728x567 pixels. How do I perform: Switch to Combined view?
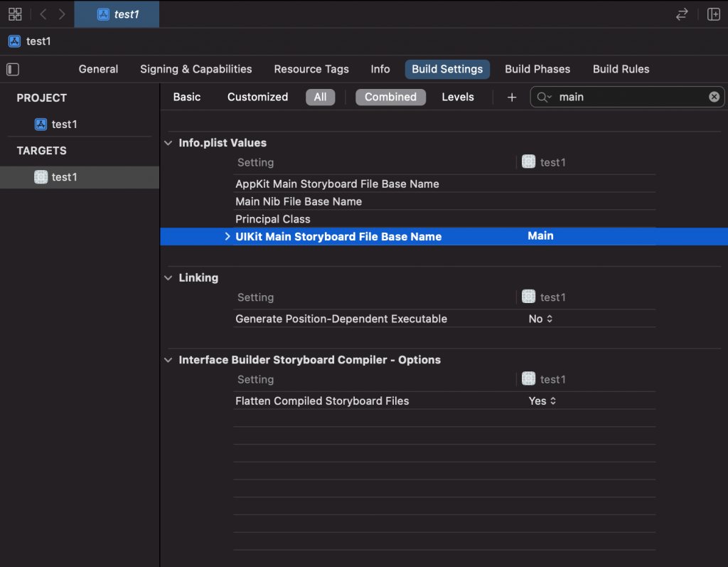tap(390, 97)
